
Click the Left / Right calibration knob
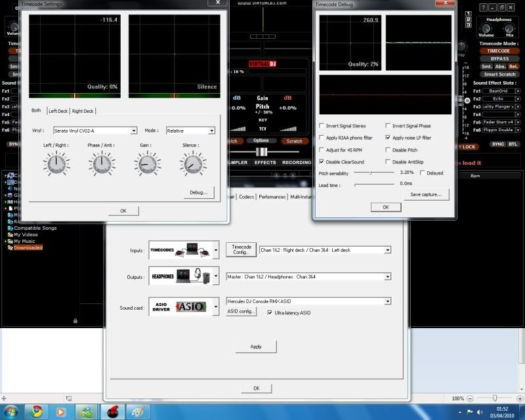56,164
